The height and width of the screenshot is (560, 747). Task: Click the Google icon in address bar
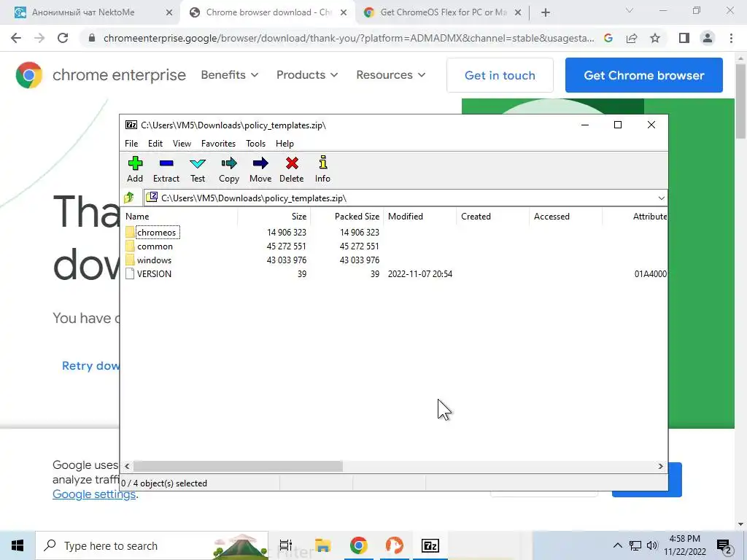click(608, 38)
